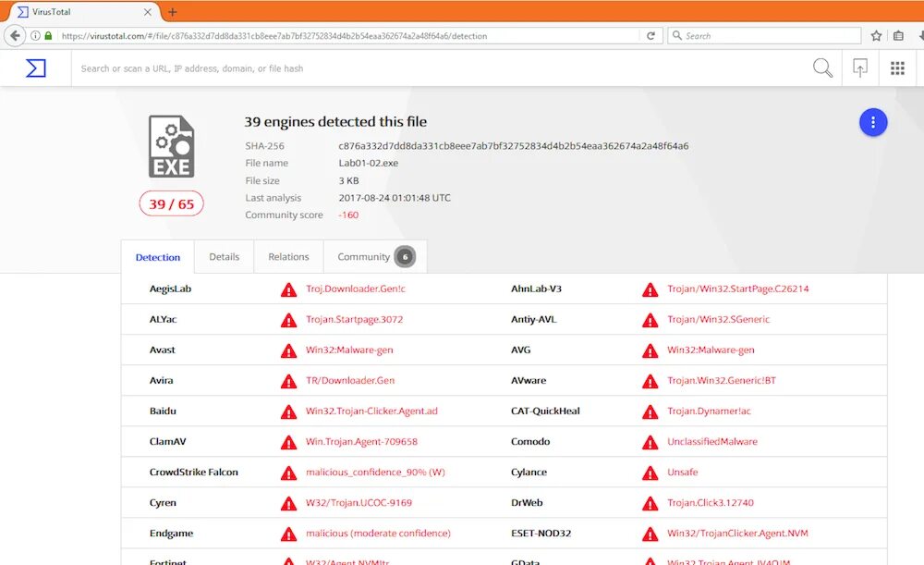Viewport: 924px width, 565px height.
Task: Click file name Lab01-02.exe
Action: pos(369,163)
